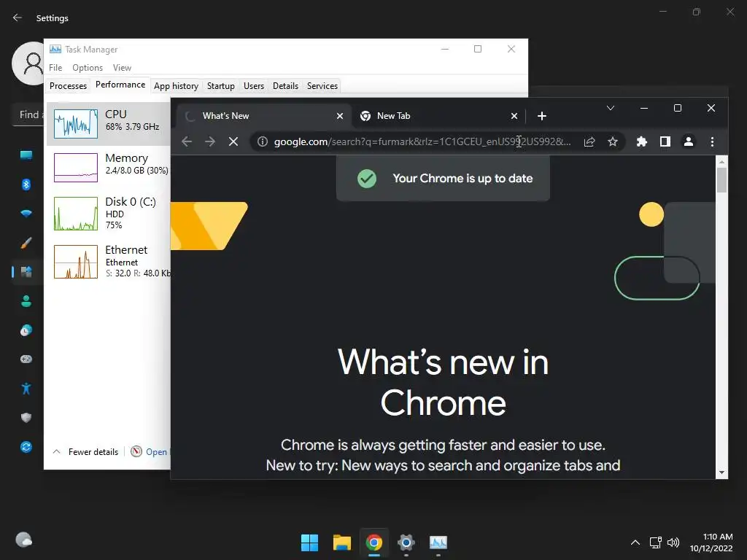Open App history tab

[176, 86]
